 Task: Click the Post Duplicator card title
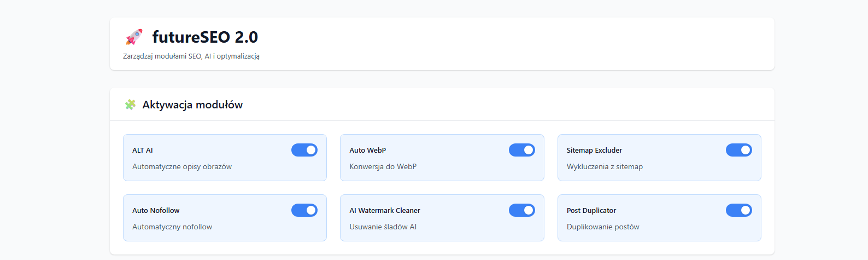point(591,210)
